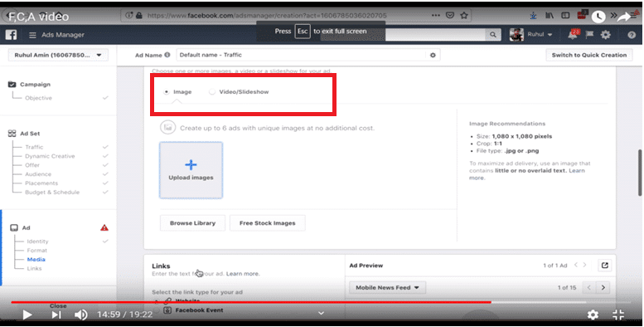Open the Ad Set section
The width and height of the screenshot is (644, 327).
click(30, 134)
